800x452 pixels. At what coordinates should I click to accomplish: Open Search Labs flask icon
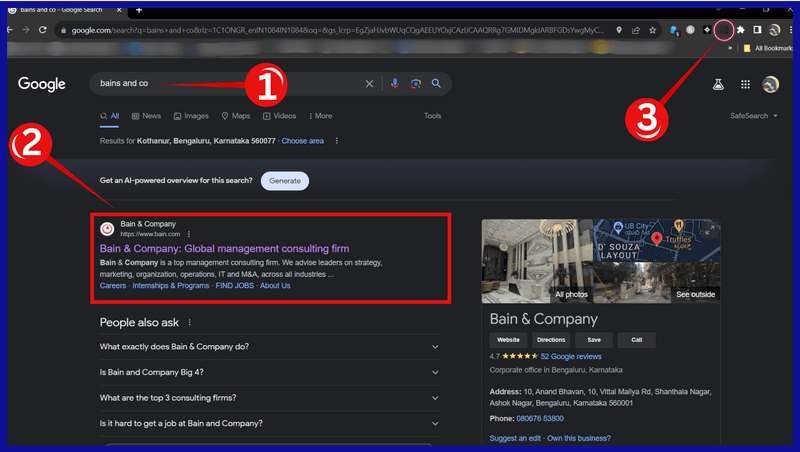pos(717,85)
